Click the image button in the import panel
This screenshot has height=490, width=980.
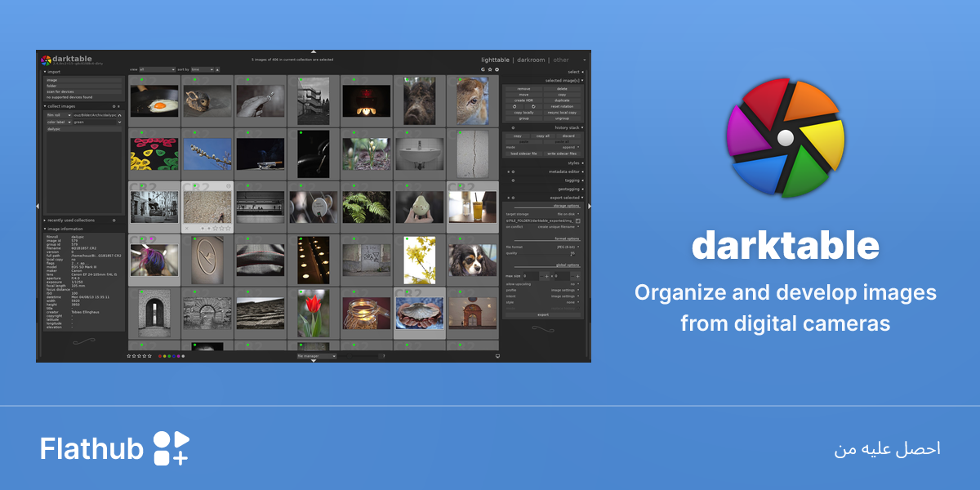coord(84,80)
